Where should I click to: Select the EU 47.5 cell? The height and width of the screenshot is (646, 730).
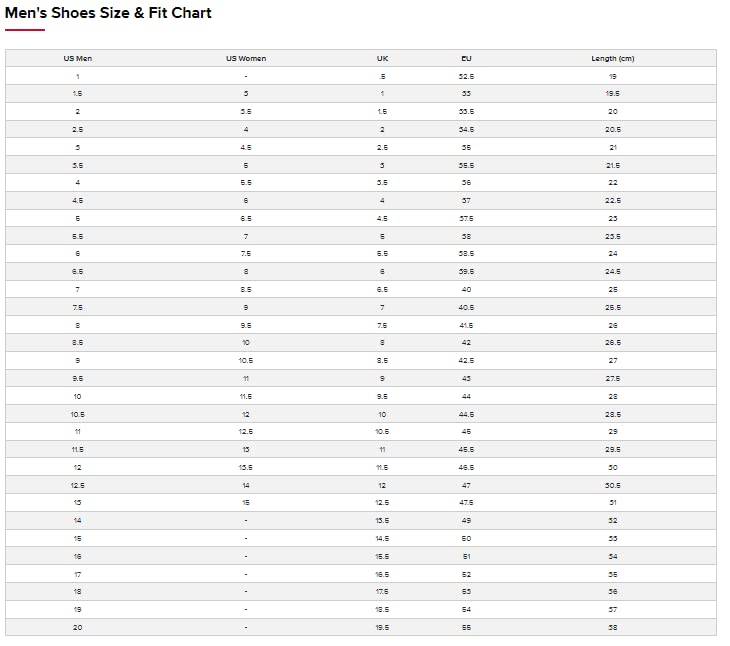click(x=466, y=502)
